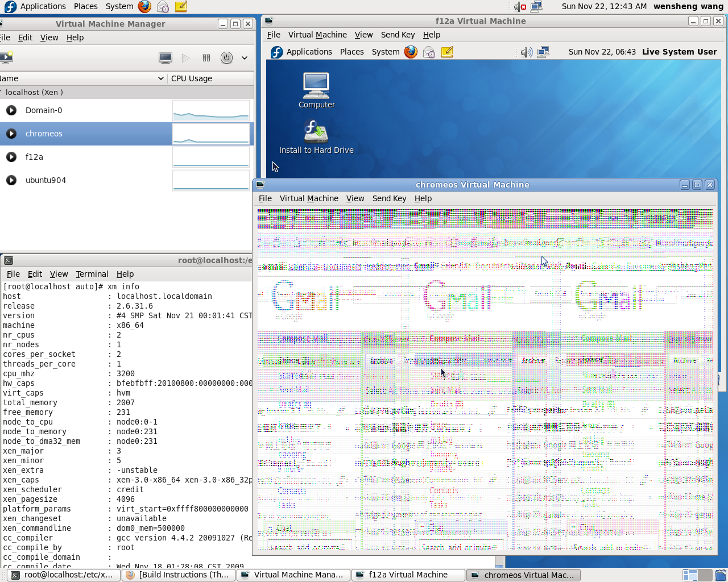Click Live System User in f12a guest
This screenshot has width=728, height=582.
(679, 52)
